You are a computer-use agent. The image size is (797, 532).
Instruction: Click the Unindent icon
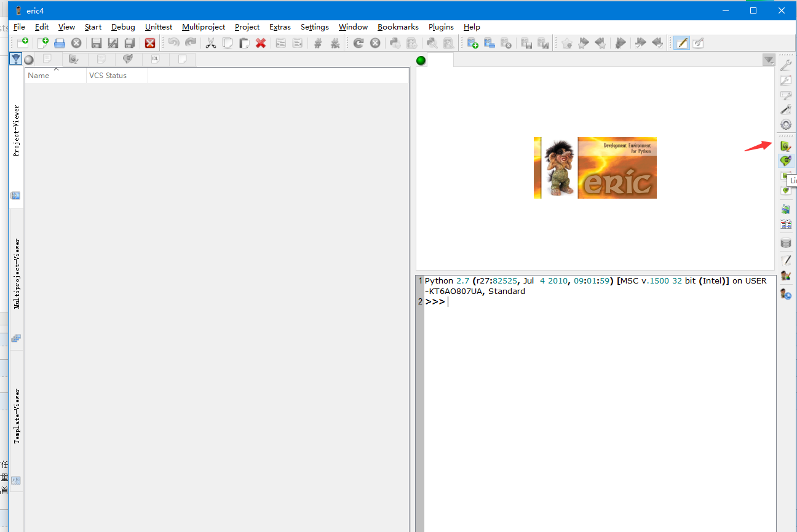[298, 43]
